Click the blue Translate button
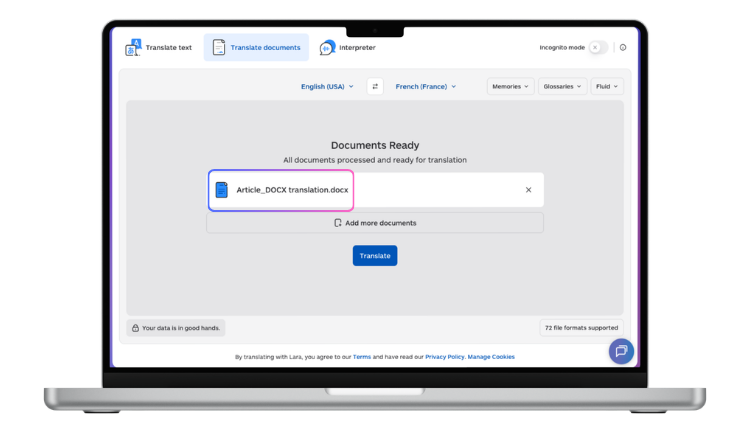Viewport: 750px width, 432px height. (375, 256)
